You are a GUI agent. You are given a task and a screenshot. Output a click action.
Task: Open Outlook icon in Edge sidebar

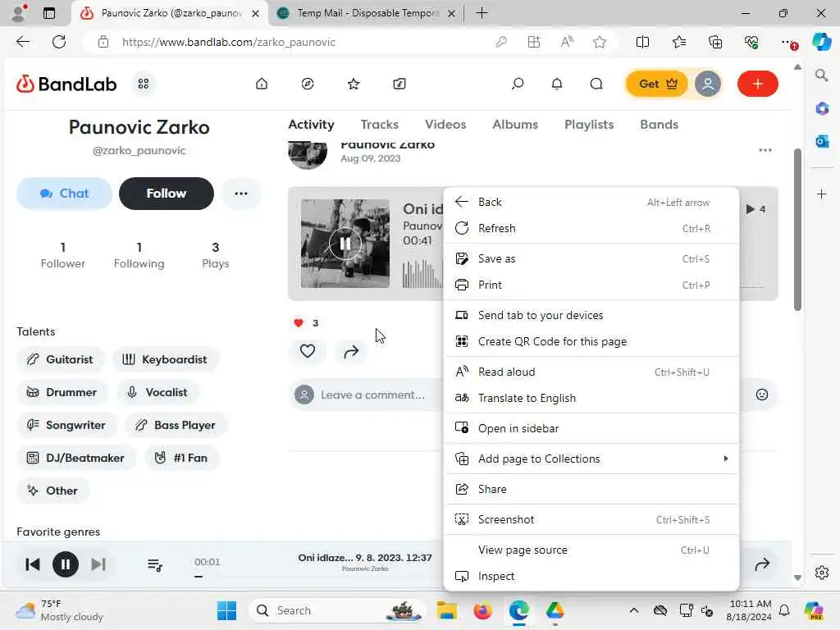pos(821,141)
